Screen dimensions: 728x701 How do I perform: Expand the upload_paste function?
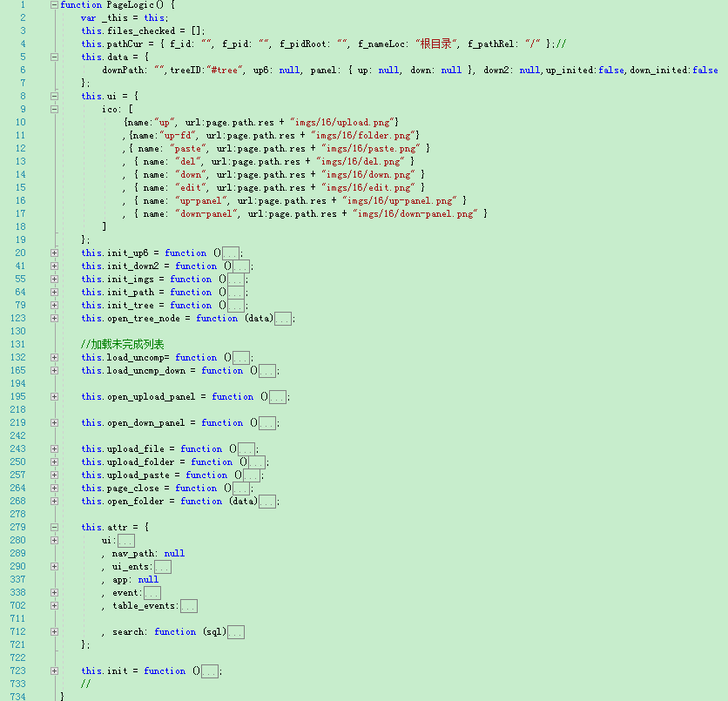click(x=54, y=475)
